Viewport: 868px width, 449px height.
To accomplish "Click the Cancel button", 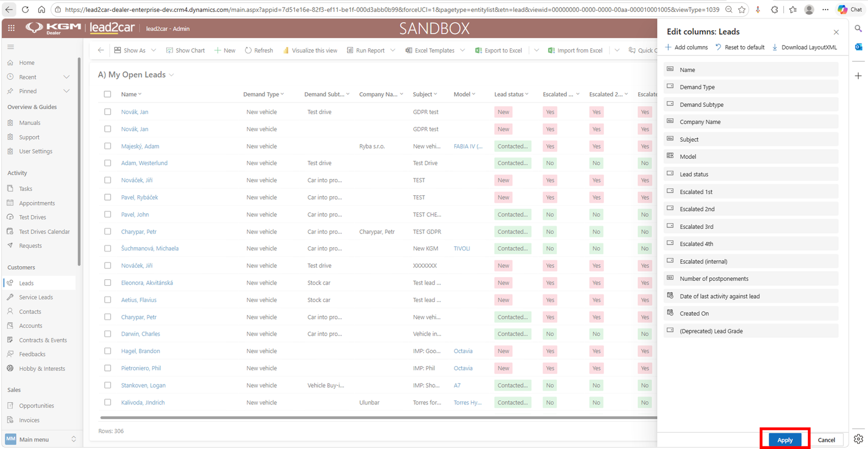I will (x=826, y=440).
